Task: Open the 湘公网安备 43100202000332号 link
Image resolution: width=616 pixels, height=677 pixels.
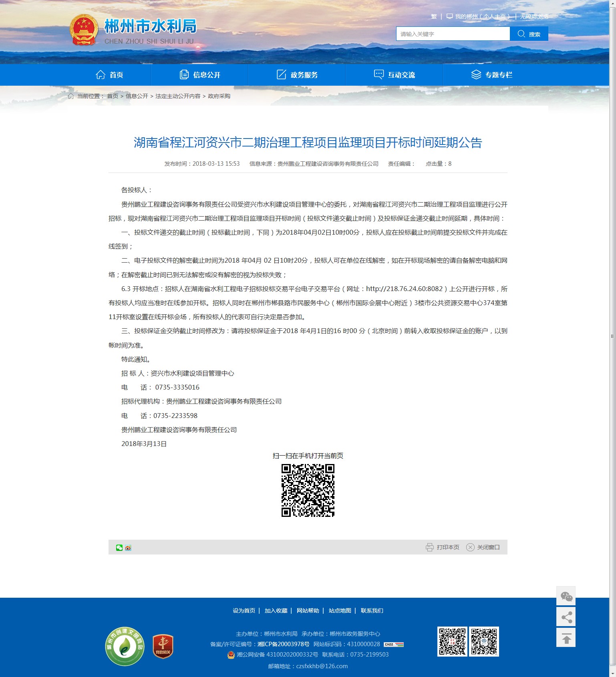Action: tap(277, 655)
